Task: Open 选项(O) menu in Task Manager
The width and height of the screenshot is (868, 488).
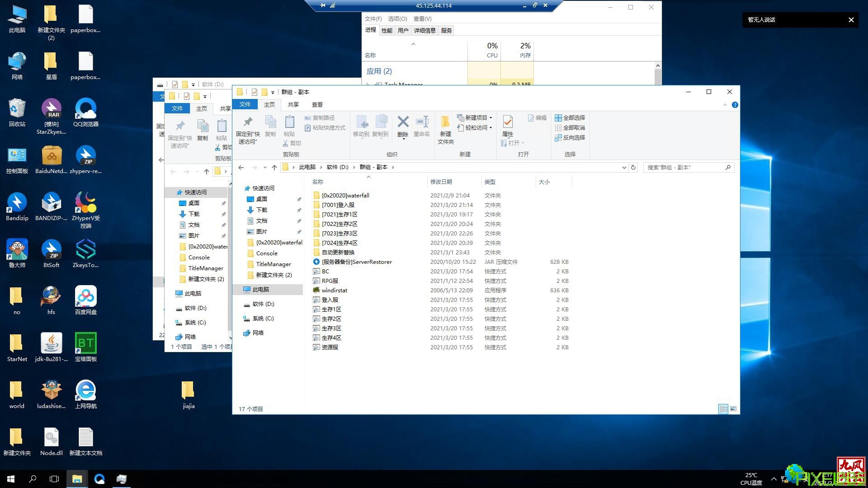Action: [397, 19]
